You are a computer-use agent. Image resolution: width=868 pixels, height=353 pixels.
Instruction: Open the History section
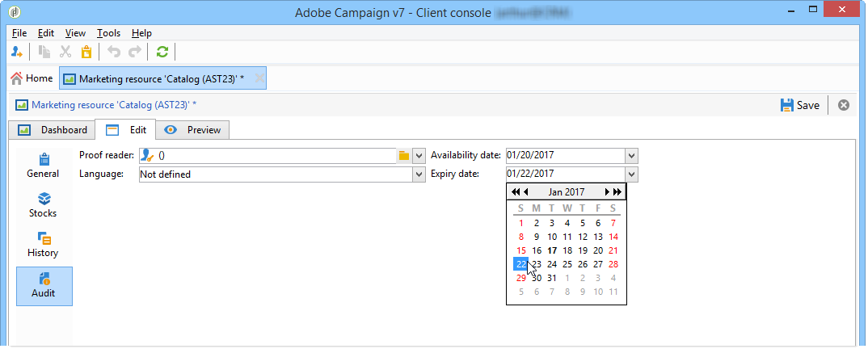point(43,245)
